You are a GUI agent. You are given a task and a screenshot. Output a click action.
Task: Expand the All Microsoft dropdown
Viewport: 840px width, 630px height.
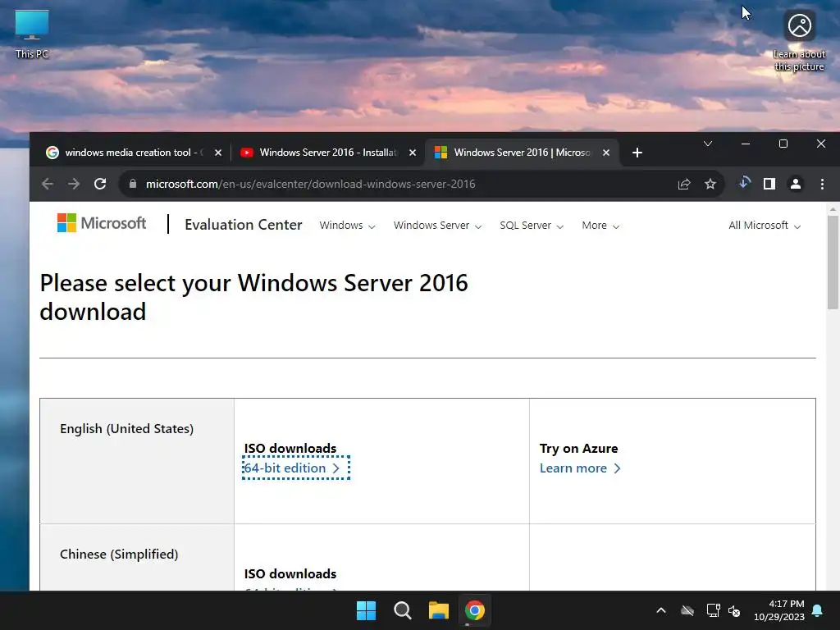pos(765,226)
